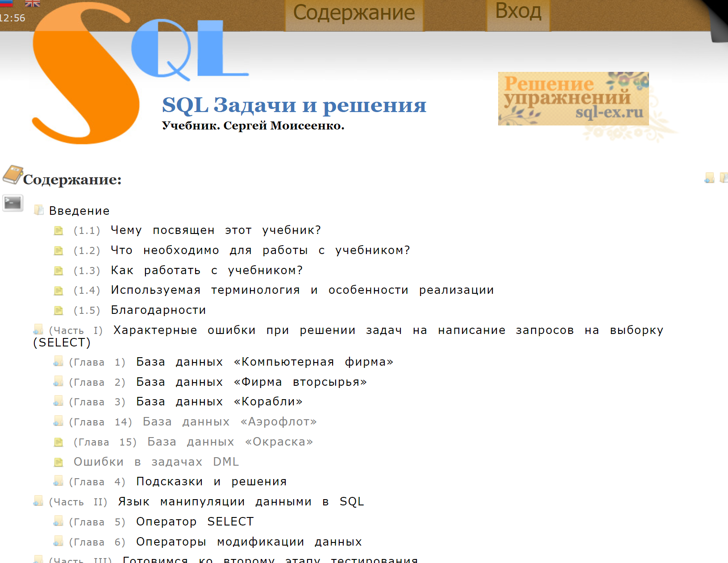This screenshot has width=728, height=563.
Task: Click the Russian flag language icon
Action: click(5, 3)
